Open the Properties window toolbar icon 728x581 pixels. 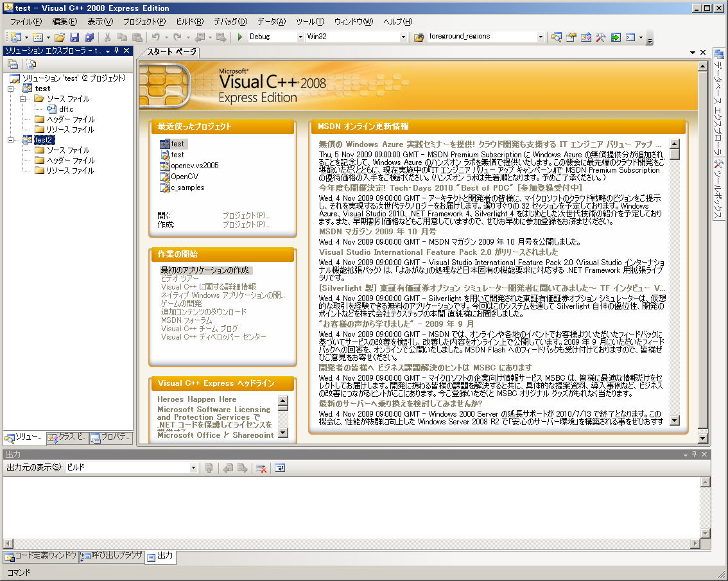[x=571, y=37]
